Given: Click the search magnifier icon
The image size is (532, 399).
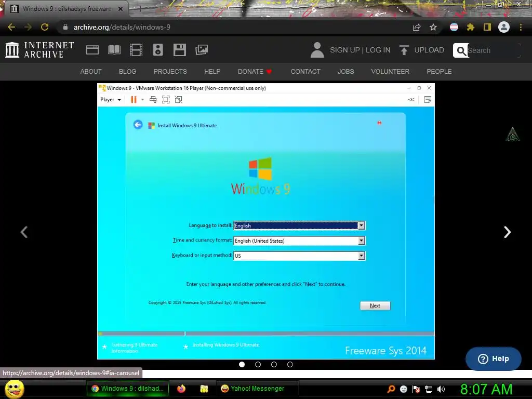Looking at the screenshot, I should (x=461, y=50).
